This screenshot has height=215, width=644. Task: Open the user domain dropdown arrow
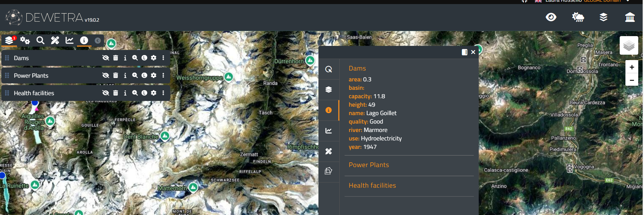point(628,1)
